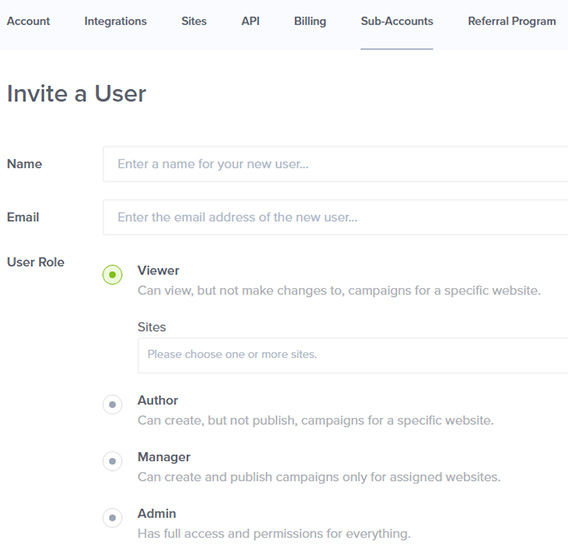
Task: Switch to the Billing tab
Action: [x=310, y=21]
